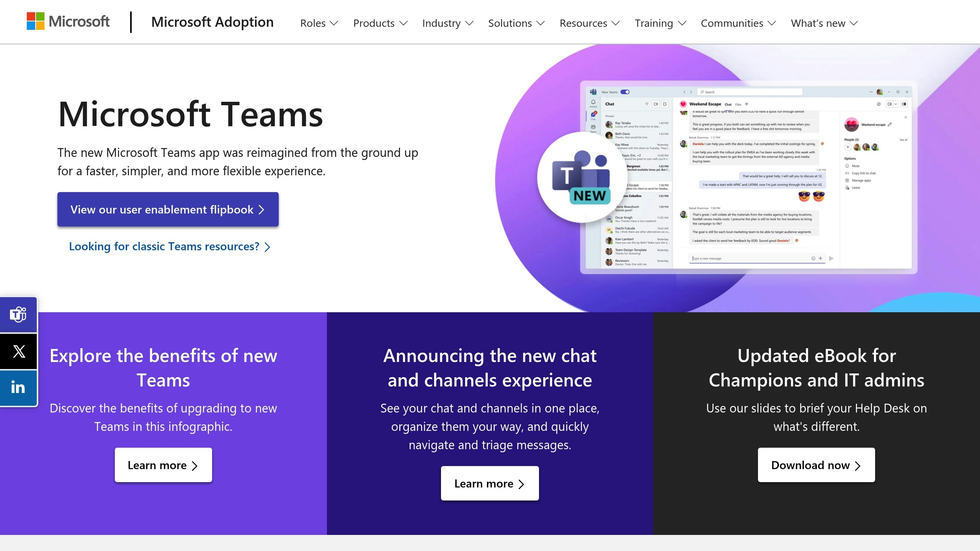Expand the Resources menu
The height and width of the screenshot is (551, 980).
click(x=590, y=23)
